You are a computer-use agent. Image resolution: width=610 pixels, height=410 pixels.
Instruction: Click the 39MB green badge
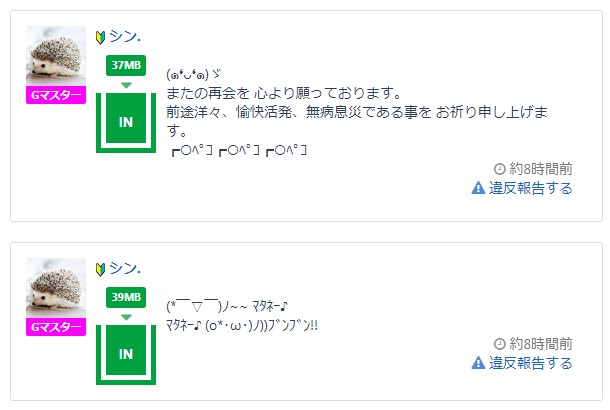click(126, 297)
